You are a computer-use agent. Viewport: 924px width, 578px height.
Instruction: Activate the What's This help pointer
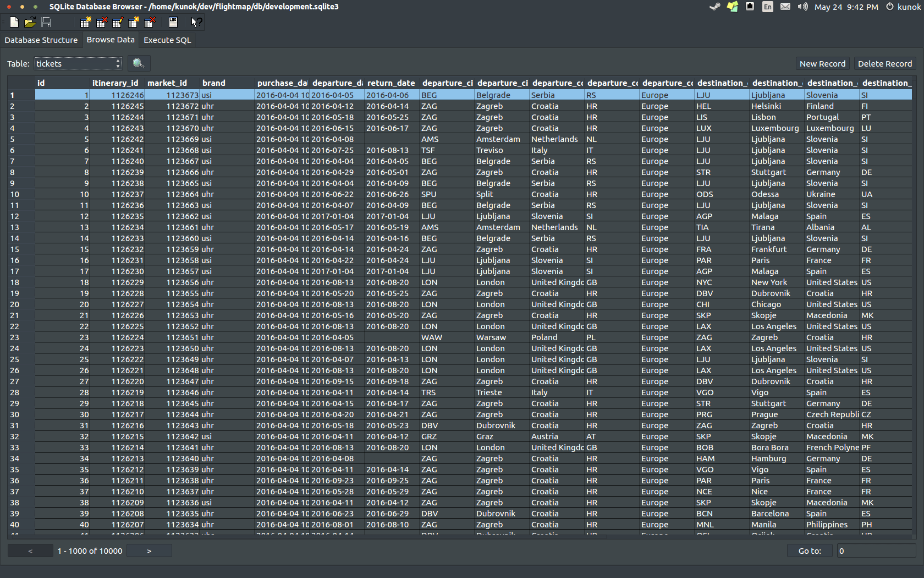(x=196, y=22)
